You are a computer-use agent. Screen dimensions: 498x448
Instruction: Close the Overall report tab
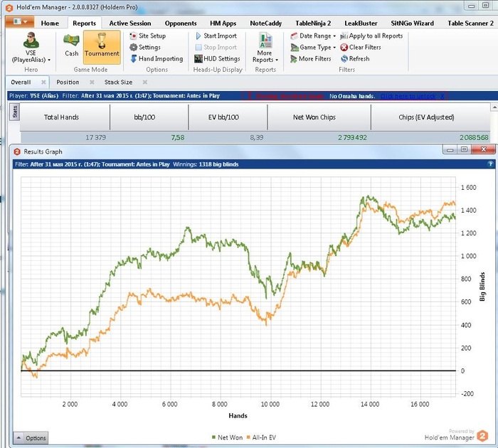coord(43,82)
